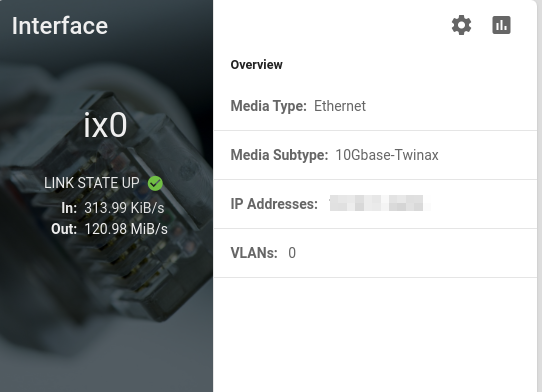Select the 313.99 KiB/s incoming rate
This screenshot has width=542, height=392.
[124, 208]
